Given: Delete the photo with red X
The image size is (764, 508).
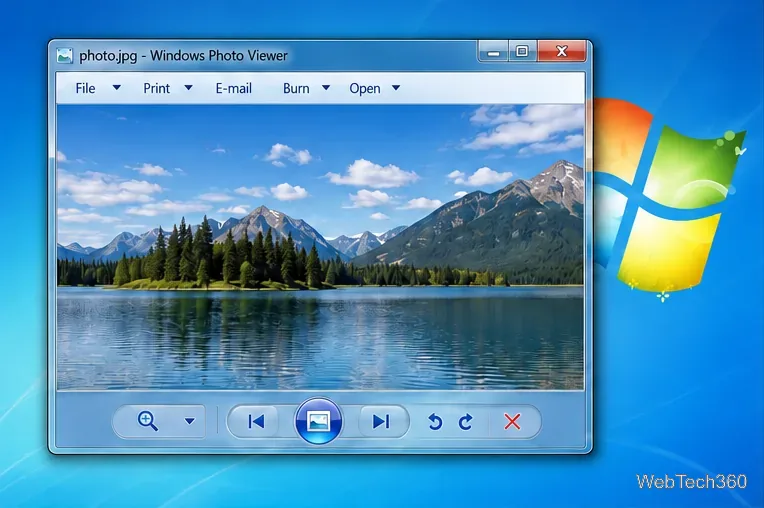Looking at the screenshot, I should pyautogui.click(x=512, y=422).
